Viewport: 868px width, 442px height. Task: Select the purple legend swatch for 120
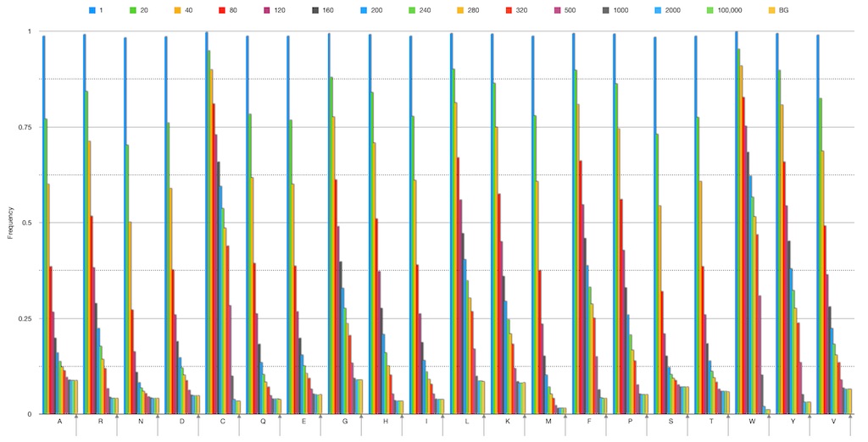pyautogui.click(x=266, y=10)
